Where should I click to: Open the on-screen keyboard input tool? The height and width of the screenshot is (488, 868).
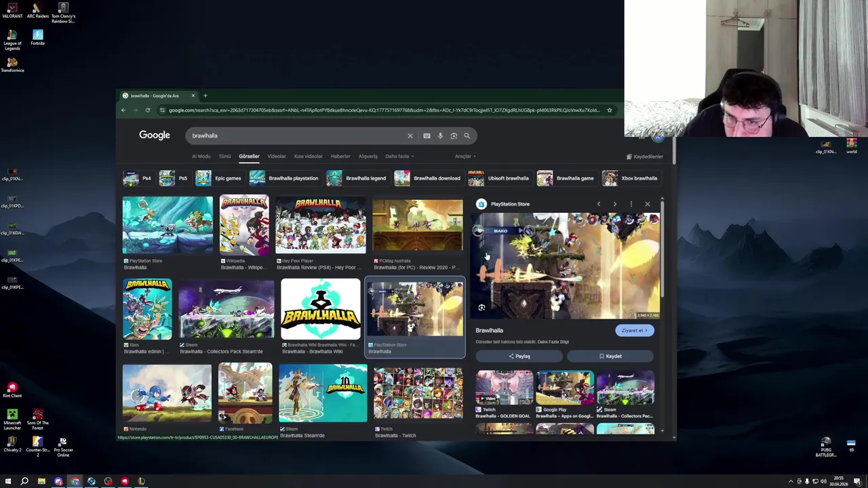tap(427, 136)
